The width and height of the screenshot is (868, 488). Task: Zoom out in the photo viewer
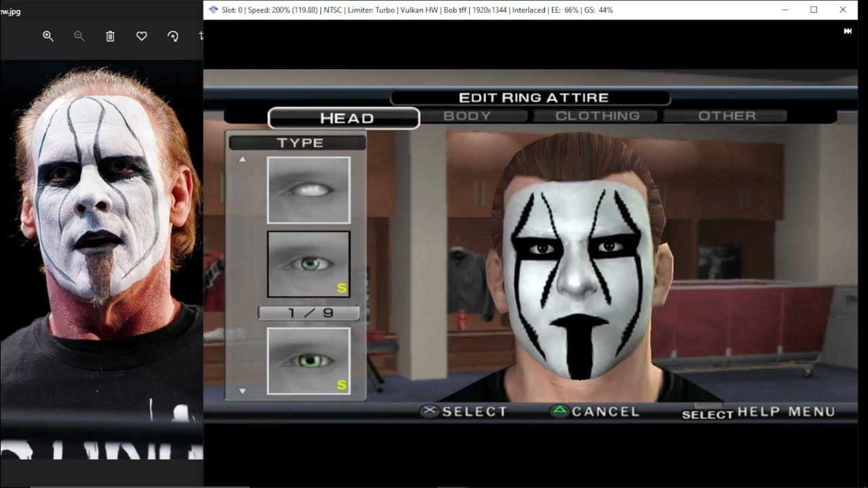(x=79, y=37)
